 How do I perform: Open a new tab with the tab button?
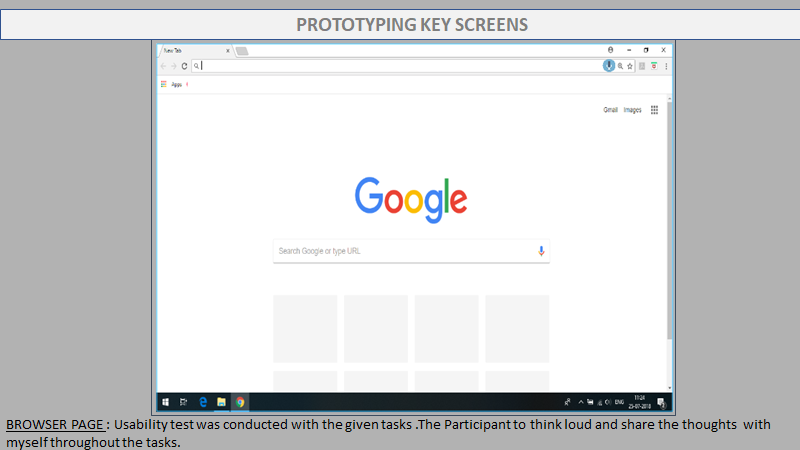(x=242, y=50)
